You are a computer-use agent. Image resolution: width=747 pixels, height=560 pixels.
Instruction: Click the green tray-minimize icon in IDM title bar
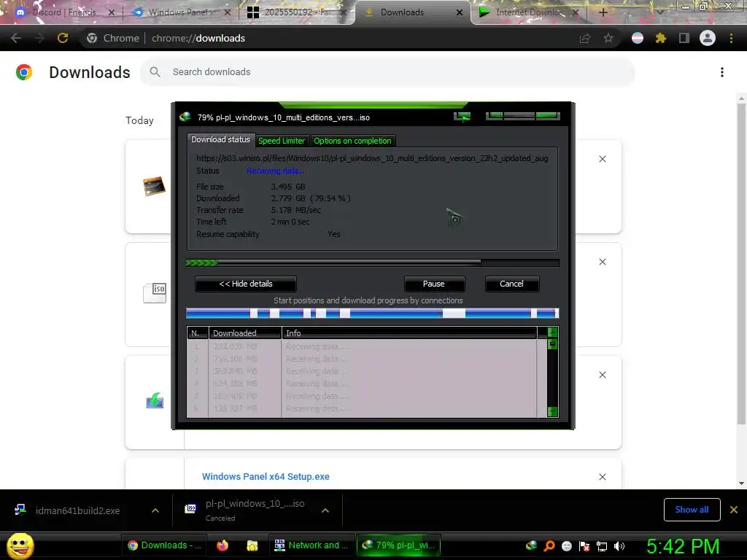[x=462, y=117]
